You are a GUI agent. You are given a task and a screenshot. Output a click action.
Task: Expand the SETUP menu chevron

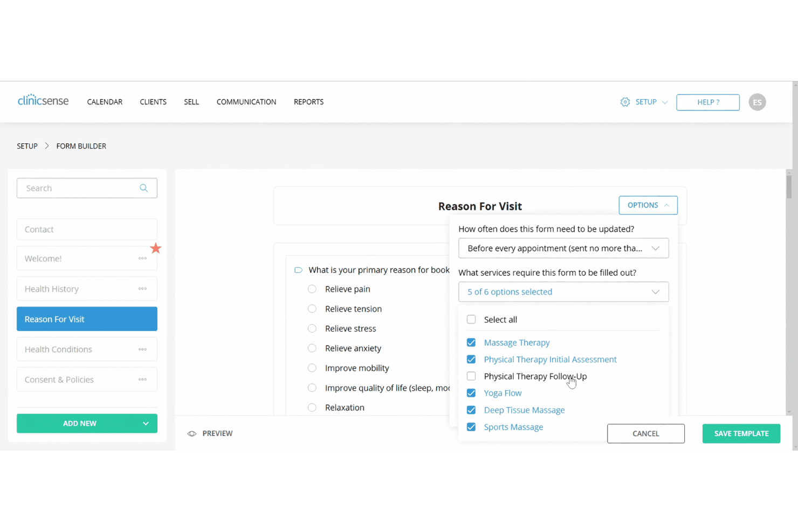[x=665, y=102]
